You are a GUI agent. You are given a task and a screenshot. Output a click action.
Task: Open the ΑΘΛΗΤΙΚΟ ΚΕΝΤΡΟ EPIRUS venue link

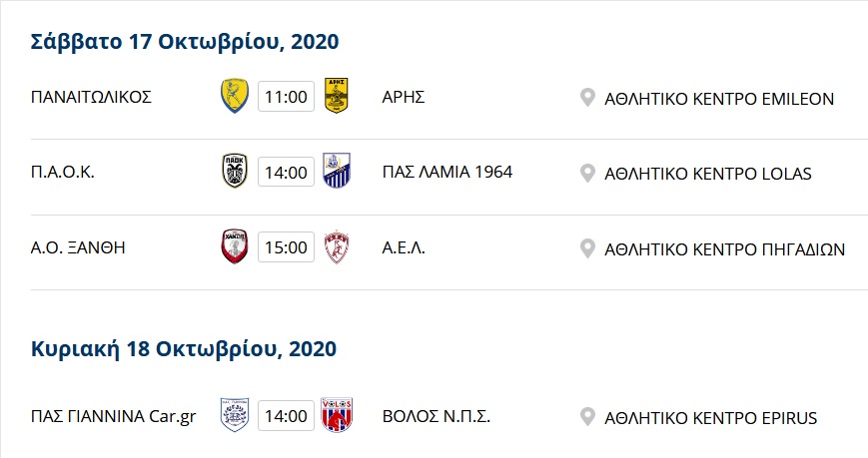(711, 418)
